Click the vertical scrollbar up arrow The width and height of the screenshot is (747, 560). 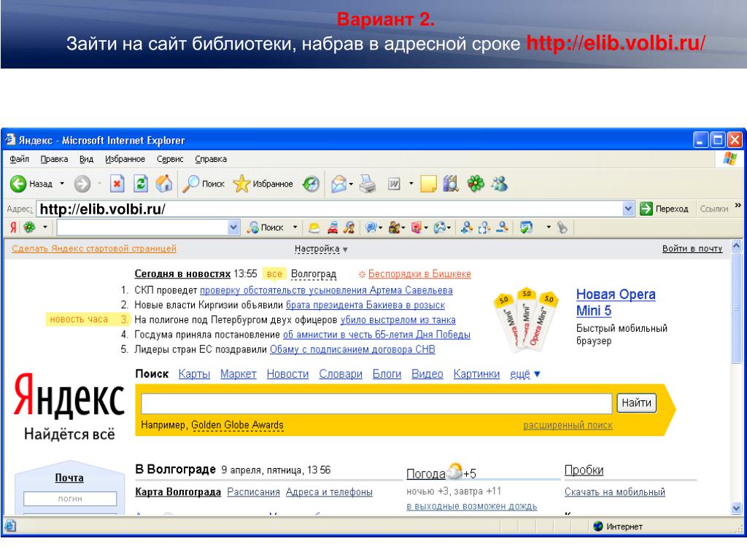pyautogui.click(x=737, y=246)
